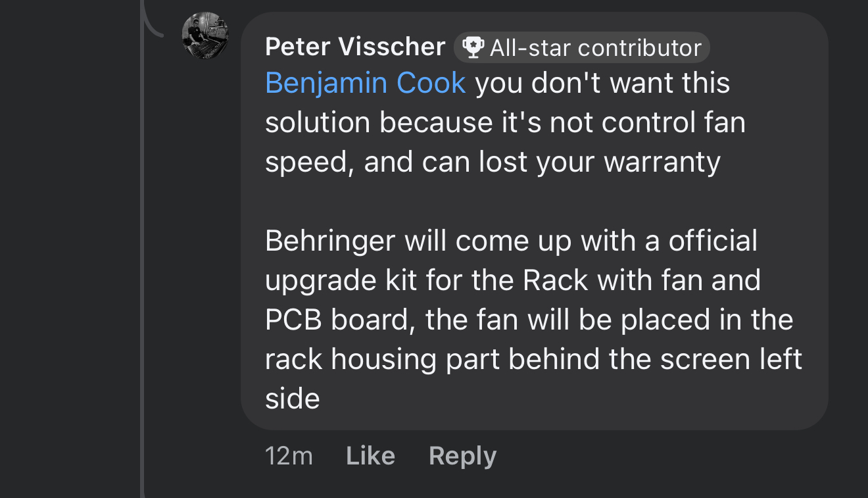Screen dimensions: 868x498
Task: Click the 12m comment timestamp
Action: click(x=289, y=456)
